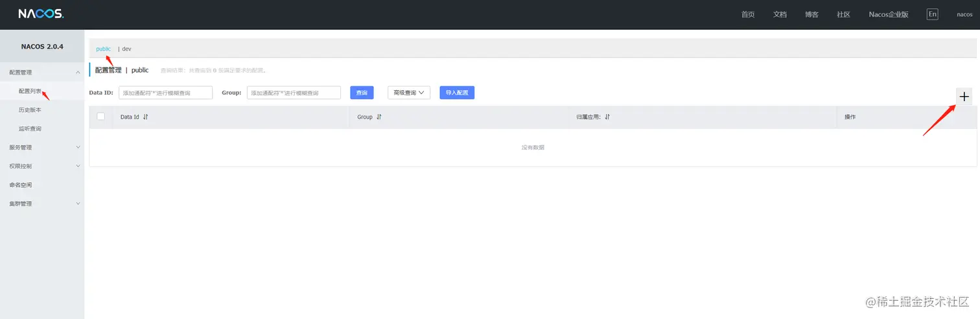Click the NACOS logo in header

coord(41,14)
